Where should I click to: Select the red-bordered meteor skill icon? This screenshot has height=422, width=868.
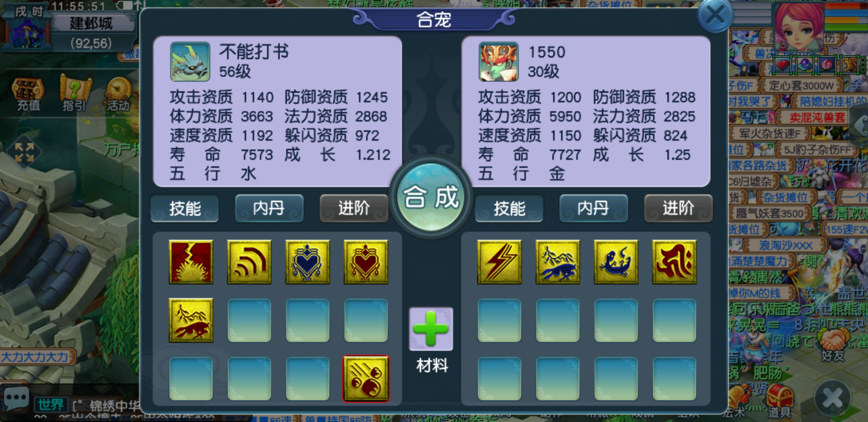tap(366, 379)
